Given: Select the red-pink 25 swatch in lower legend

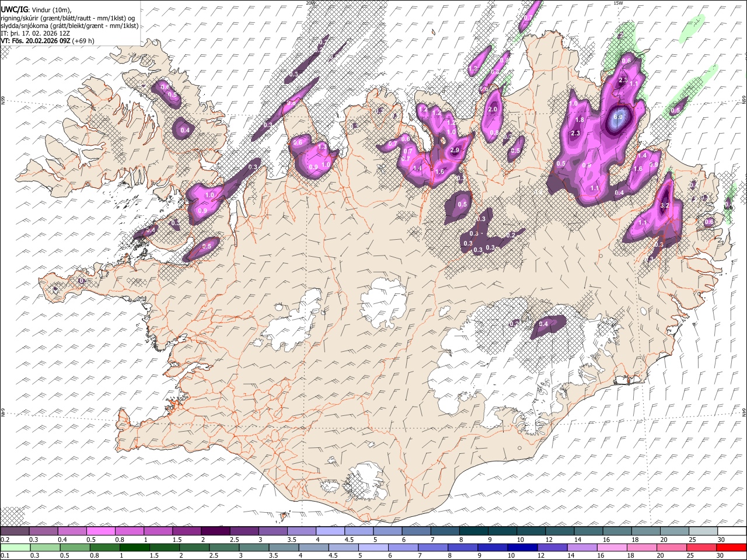Looking at the screenshot, I should click(x=702, y=547).
